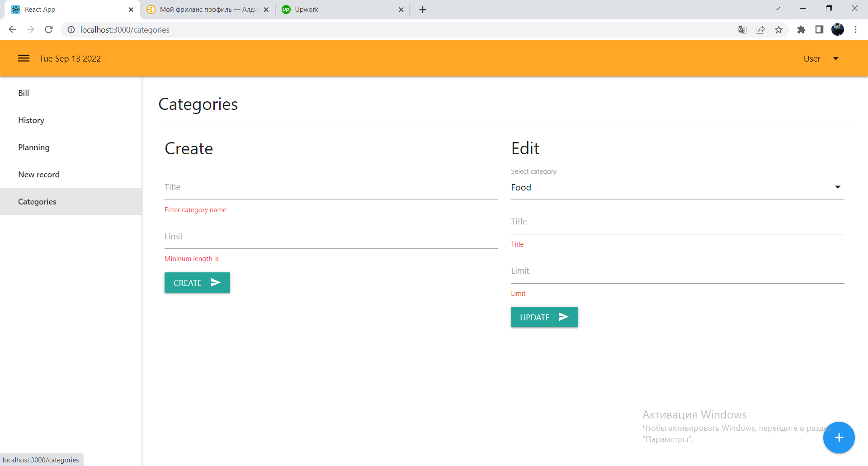The image size is (868, 466).
Task: Click the share page icon
Action: pyautogui.click(x=760, y=29)
